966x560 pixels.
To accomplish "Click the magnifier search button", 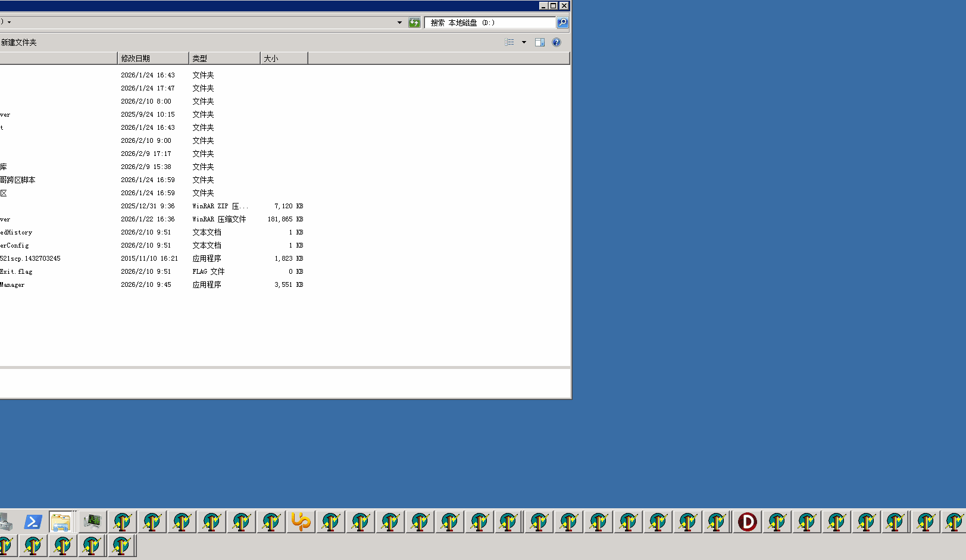I will 562,23.
